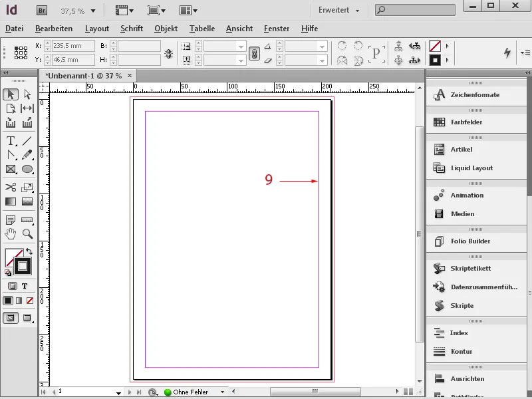532x399 pixels.
Task: Select the Content Collector tool
Action: coord(11,122)
